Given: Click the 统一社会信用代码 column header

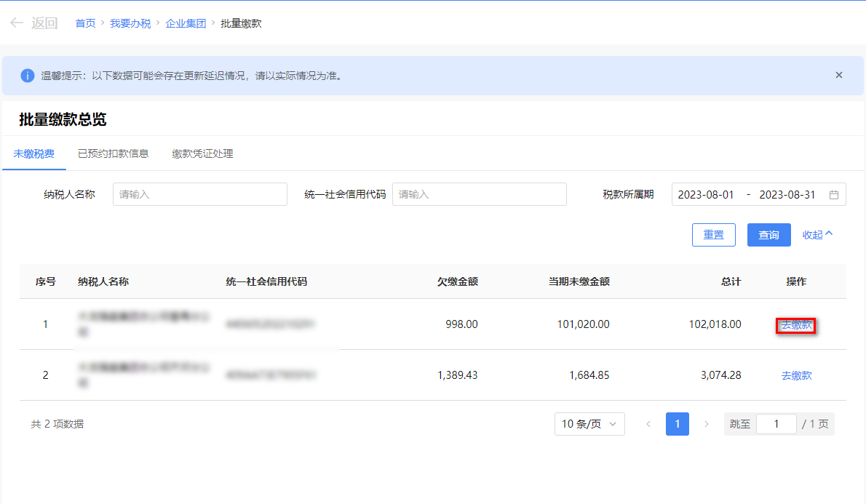Looking at the screenshot, I should 266,281.
